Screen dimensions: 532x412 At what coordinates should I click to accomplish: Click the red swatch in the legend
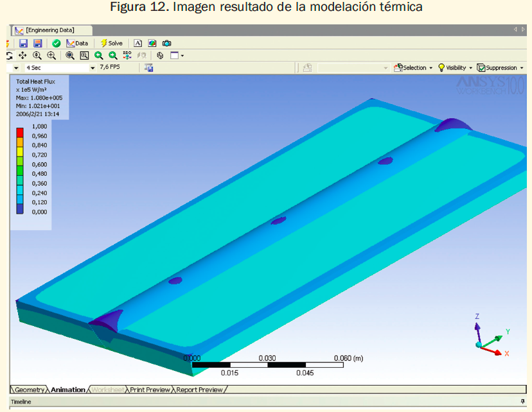pyautogui.click(x=21, y=126)
